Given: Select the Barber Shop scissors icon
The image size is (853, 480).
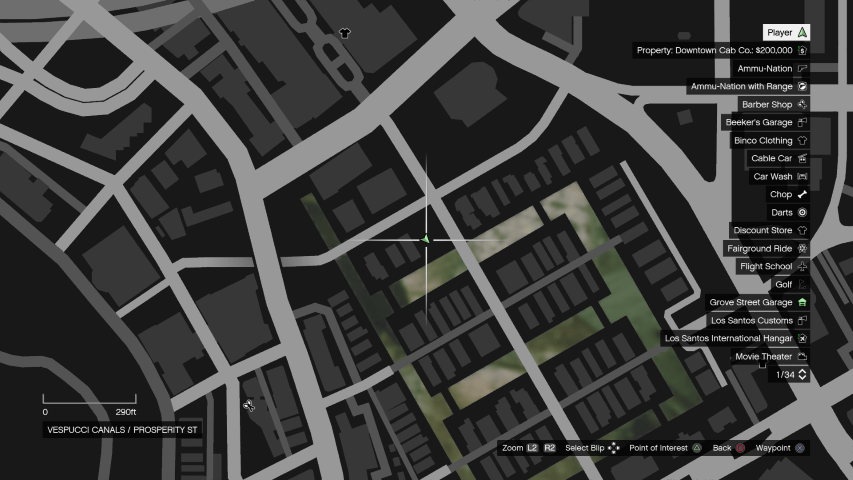Looking at the screenshot, I should (802, 105).
